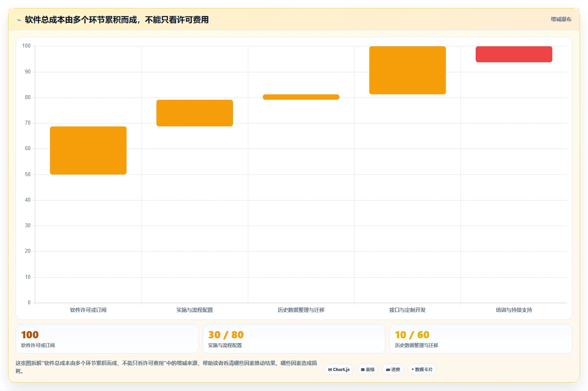
Task: Click the 表格 tag chip
Action: pos(368,369)
